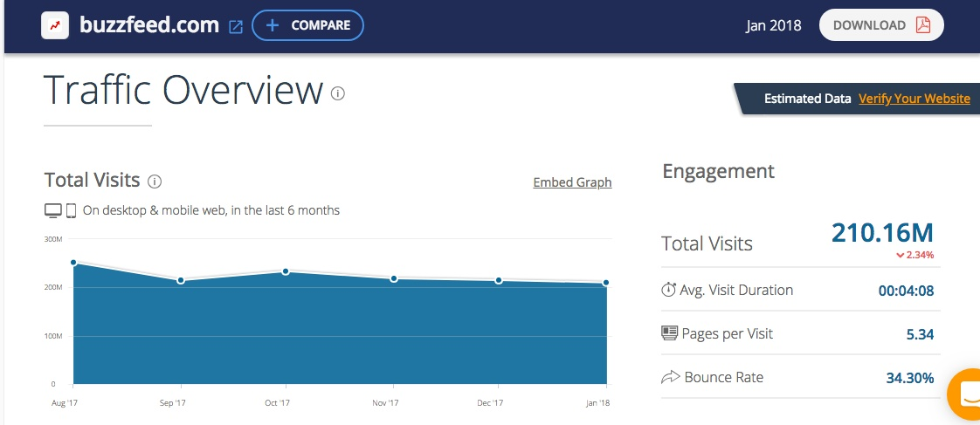The image size is (980, 425).
Task: Select the Oct '17 data point on chart
Action: coord(286,271)
